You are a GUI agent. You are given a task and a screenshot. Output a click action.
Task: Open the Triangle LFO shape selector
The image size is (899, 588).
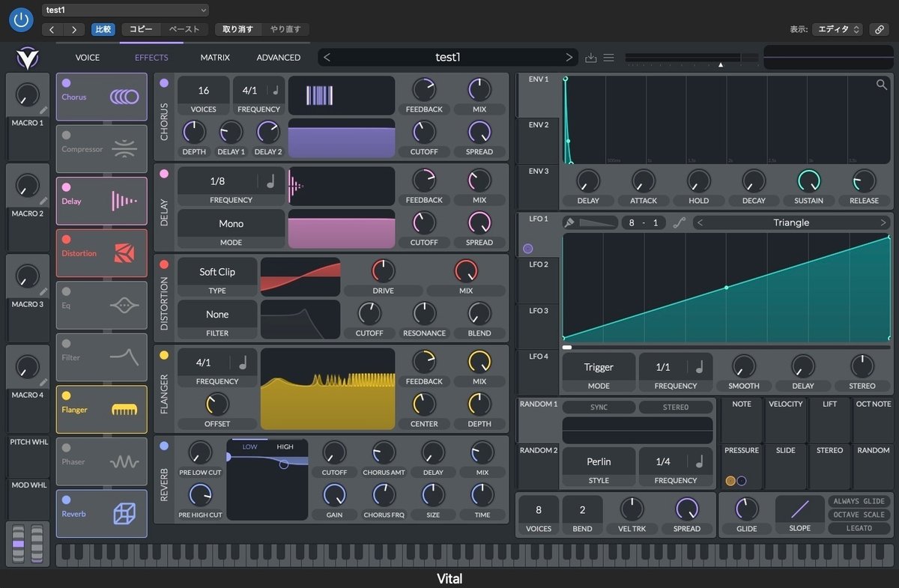click(x=790, y=222)
